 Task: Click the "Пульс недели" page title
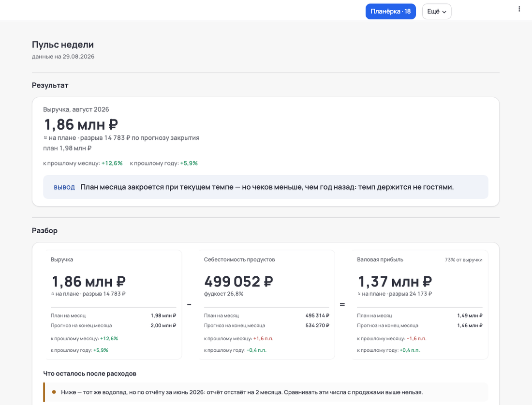pos(63,45)
